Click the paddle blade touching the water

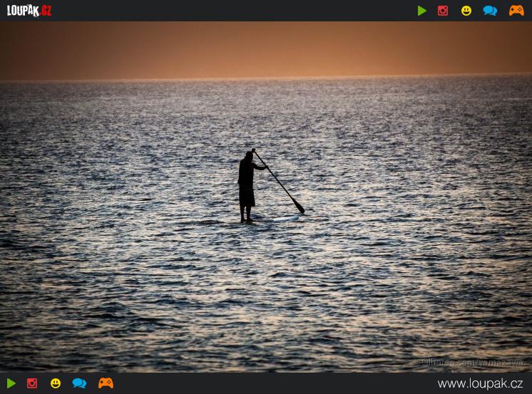click(300, 208)
